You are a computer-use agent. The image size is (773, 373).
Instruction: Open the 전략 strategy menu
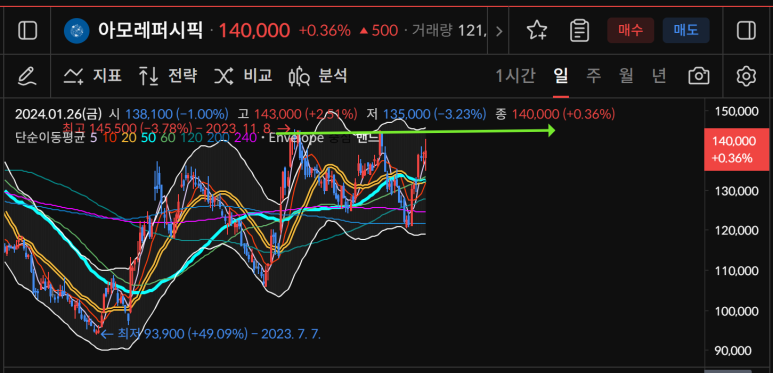coord(168,76)
